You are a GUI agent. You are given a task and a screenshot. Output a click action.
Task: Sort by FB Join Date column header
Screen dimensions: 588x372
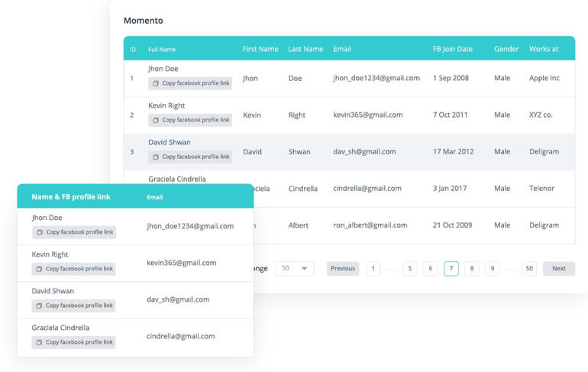(453, 49)
